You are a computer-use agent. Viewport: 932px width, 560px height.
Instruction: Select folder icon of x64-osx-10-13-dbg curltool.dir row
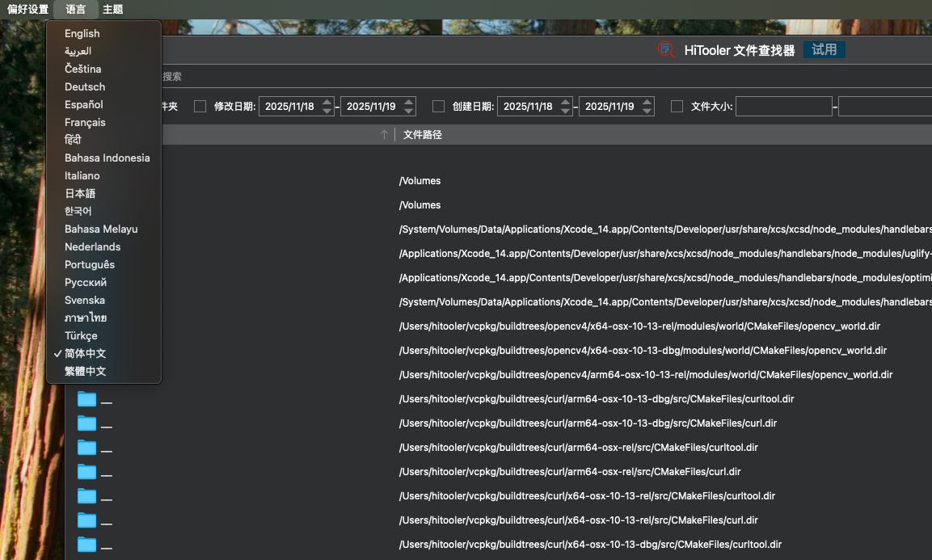[x=86, y=545]
